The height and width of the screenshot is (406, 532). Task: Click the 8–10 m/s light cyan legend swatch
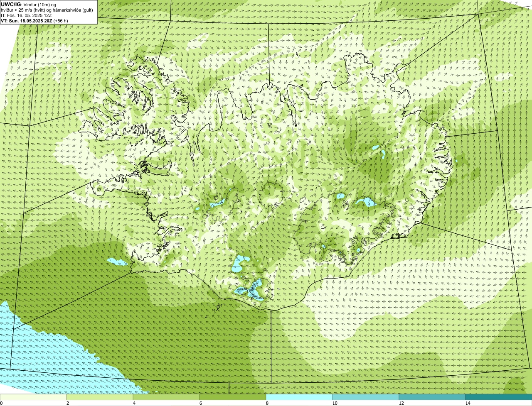[x=299, y=397]
